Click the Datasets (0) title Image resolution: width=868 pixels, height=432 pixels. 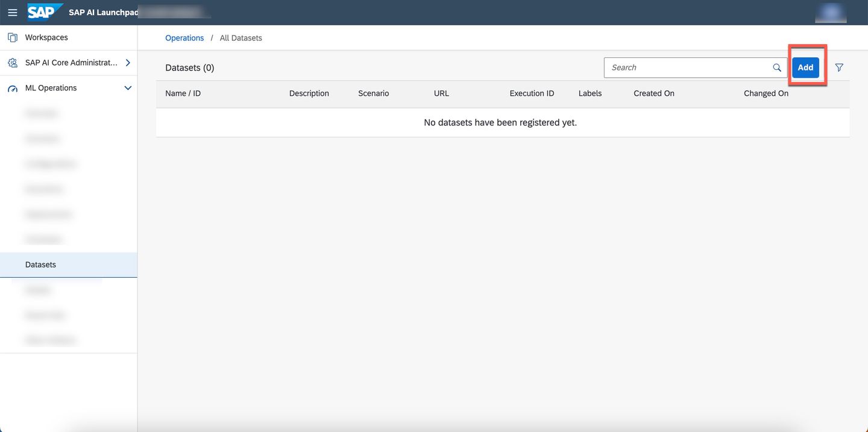pyautogui.click(x=189, y=67)
